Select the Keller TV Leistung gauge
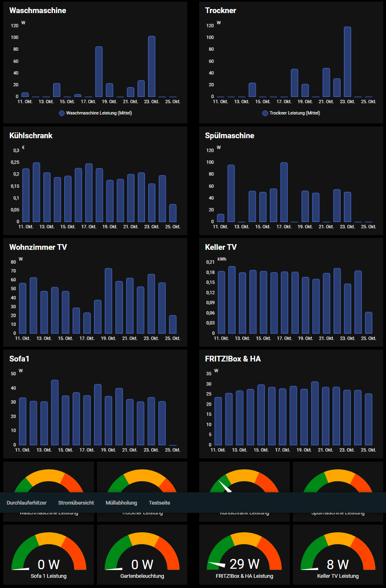 [x=338, y=554]
